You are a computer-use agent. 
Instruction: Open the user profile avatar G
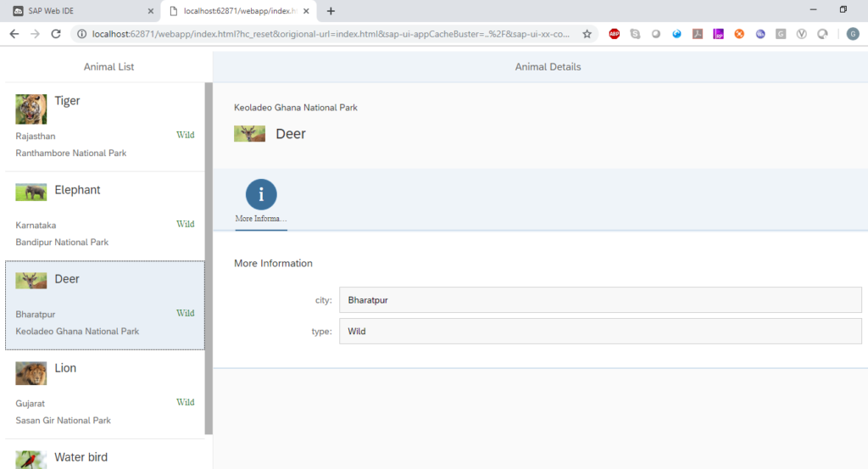tap(853, 34)
